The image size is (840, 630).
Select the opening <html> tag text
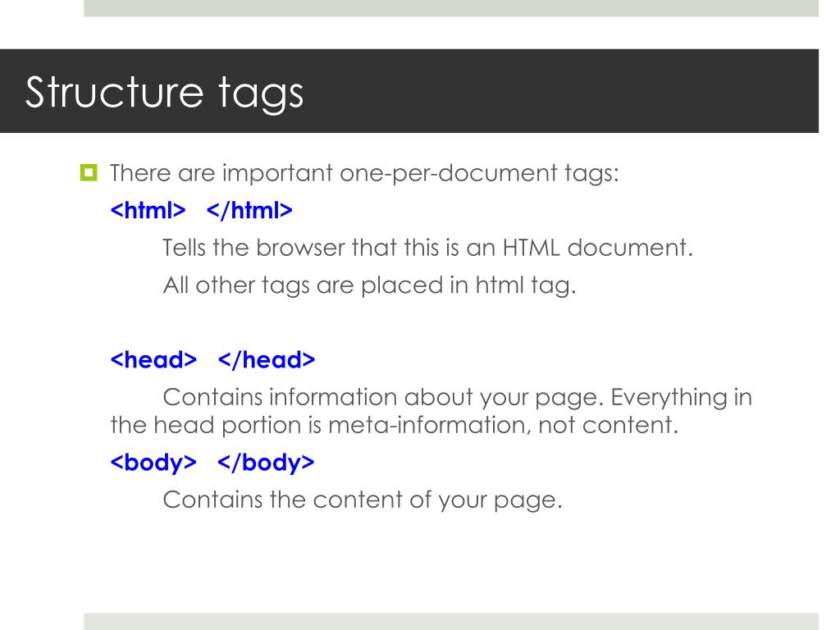148,210
